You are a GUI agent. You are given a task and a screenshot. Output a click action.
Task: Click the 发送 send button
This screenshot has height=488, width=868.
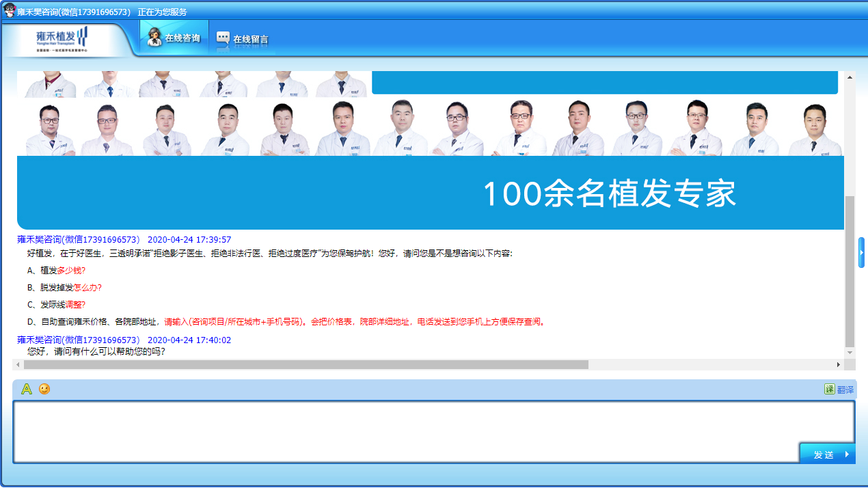(x=827, y=454)
